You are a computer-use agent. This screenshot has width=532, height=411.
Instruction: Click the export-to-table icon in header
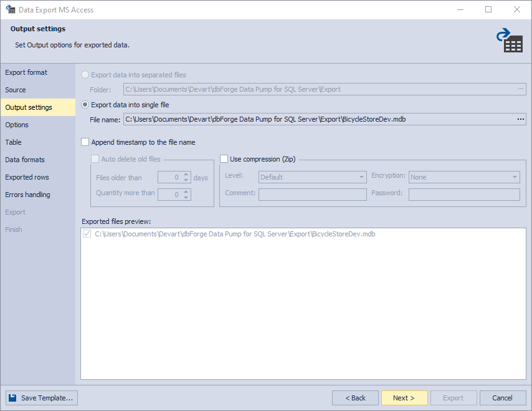tap(510, 40)
